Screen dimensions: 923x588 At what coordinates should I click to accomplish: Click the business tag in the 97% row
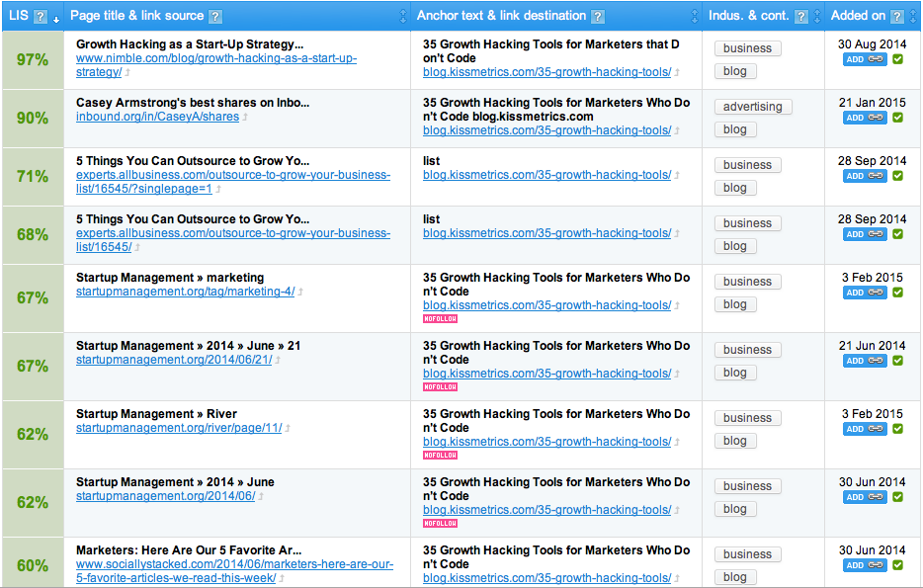coord(747,48)
